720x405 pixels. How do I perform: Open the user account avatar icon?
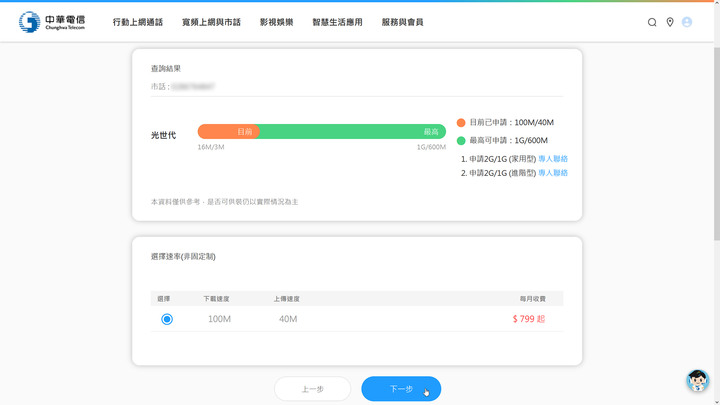[x=687, y=22]
